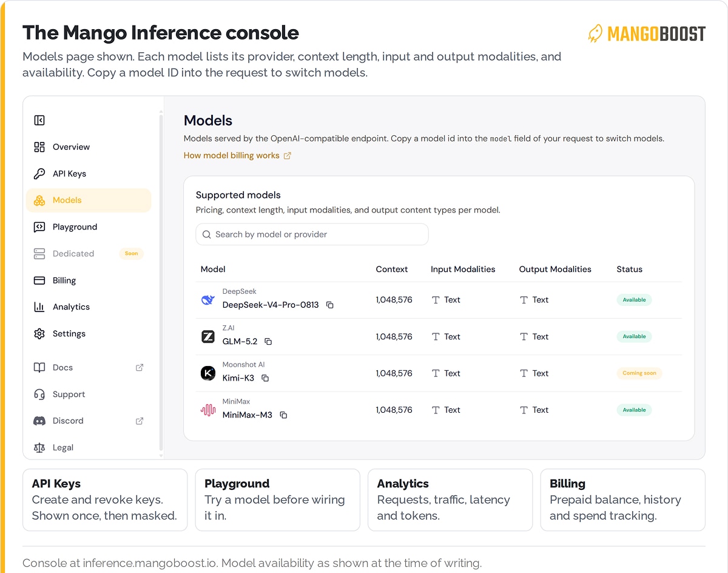Select Models in the sidebar
The width and height of the screenshot is (728, 573).
pos(89,200)
